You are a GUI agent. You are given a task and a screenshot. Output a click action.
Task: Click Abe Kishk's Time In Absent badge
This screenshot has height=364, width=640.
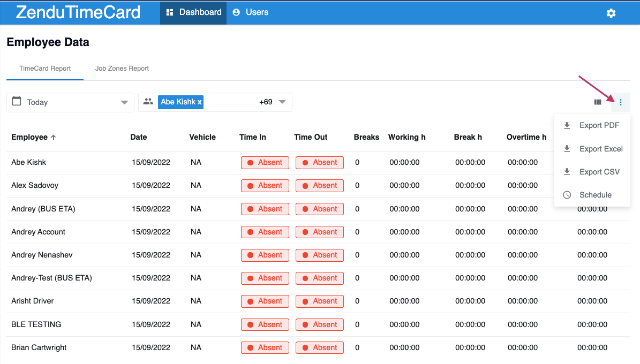(265, 162)
